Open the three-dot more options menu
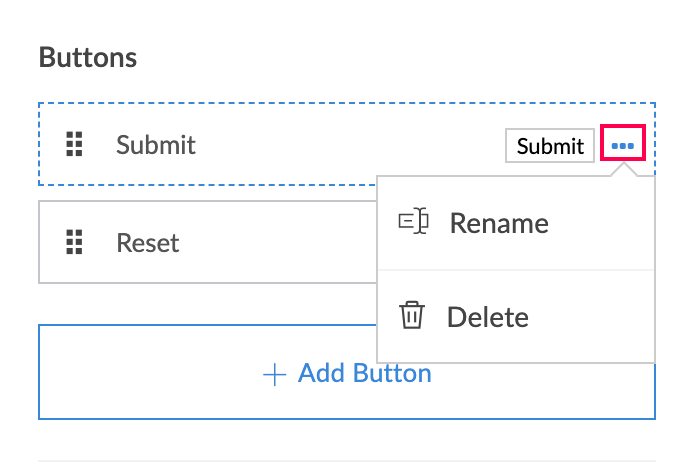The image size is (690, 474). pyautogui.click(x=623, y=146)
